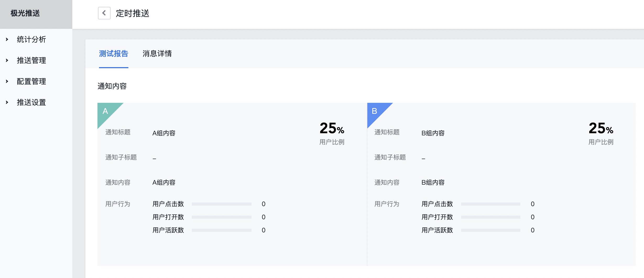This screenshot has height=278, width=644.
Task: Click group B 25% 用户比例 figure
Action: pyautogui.click(x=601, y=133)
